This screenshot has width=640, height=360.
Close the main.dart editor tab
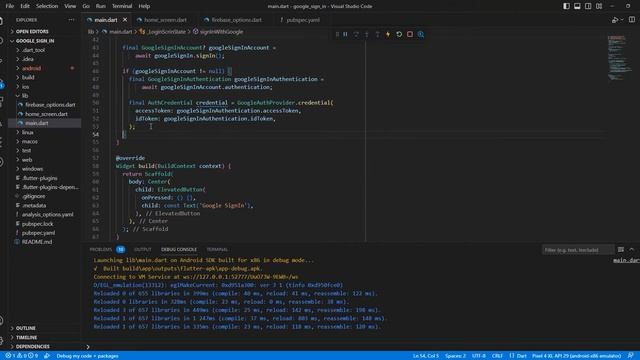(x=125, y=20)
